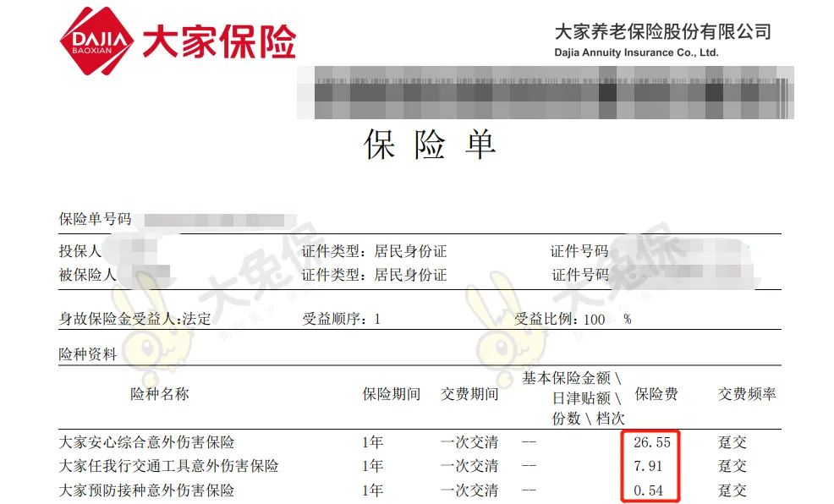This screenshot has width=834, height=504.
Task: Select 身故保险金受益人:法定 text
Action: tap(135, 319)
